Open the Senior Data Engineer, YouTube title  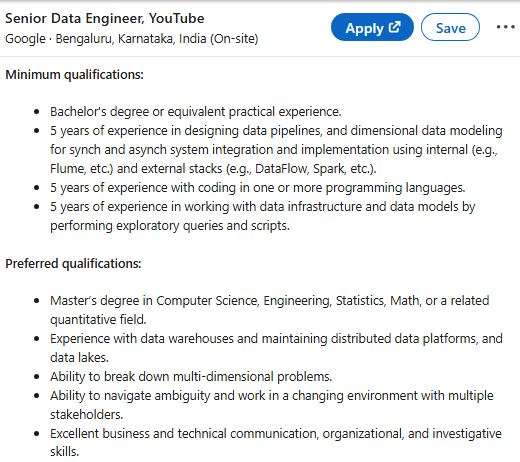105,18
